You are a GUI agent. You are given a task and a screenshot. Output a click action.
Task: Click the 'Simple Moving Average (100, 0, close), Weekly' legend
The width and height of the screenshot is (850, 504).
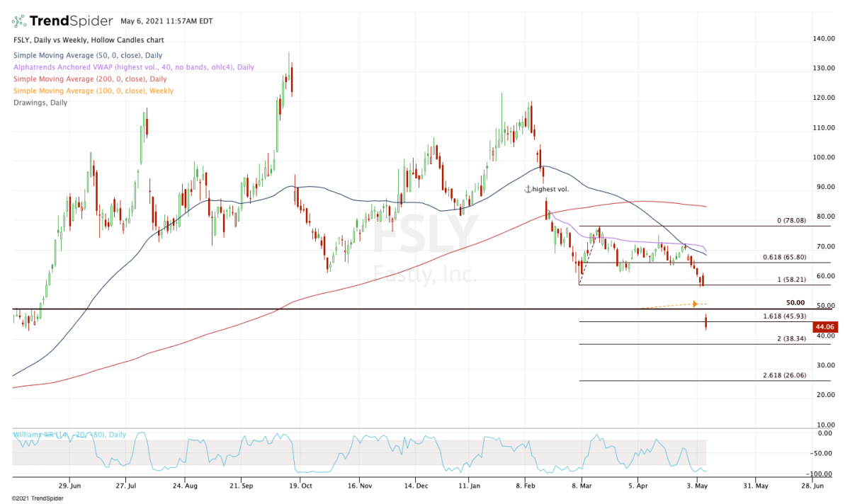click(x=93, y=91)
